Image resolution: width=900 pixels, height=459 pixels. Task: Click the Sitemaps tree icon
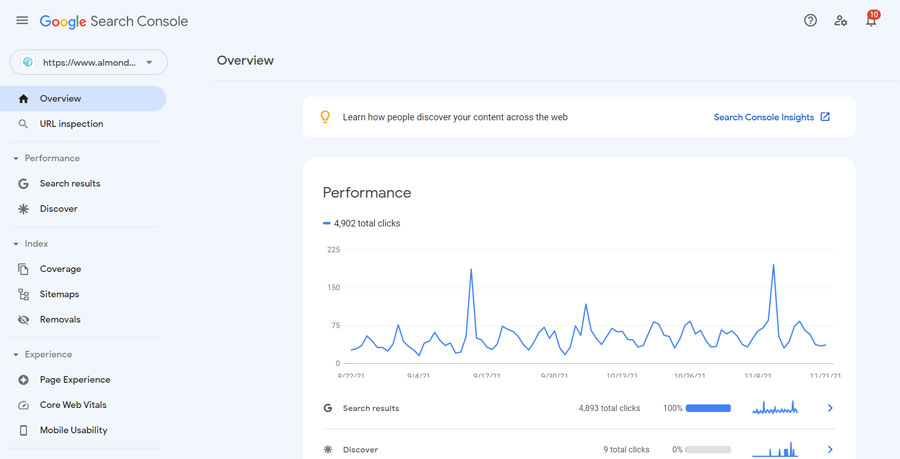(x=24, y=294)
